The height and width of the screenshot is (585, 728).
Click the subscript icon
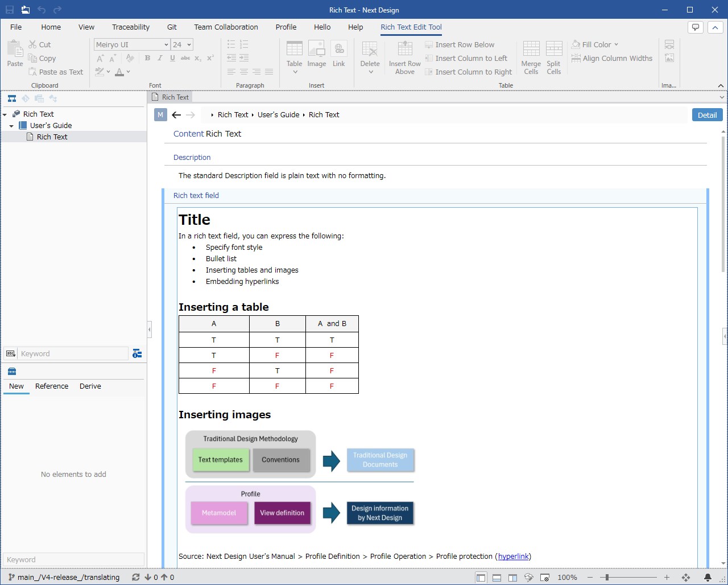pyautogui.click(x=198, y=58)
